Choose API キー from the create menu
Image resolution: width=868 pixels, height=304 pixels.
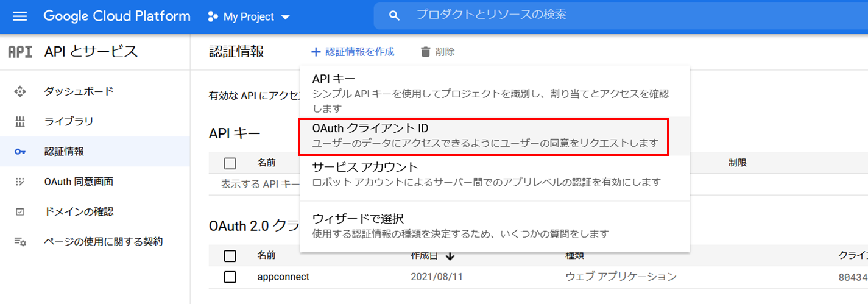[495, 93]
